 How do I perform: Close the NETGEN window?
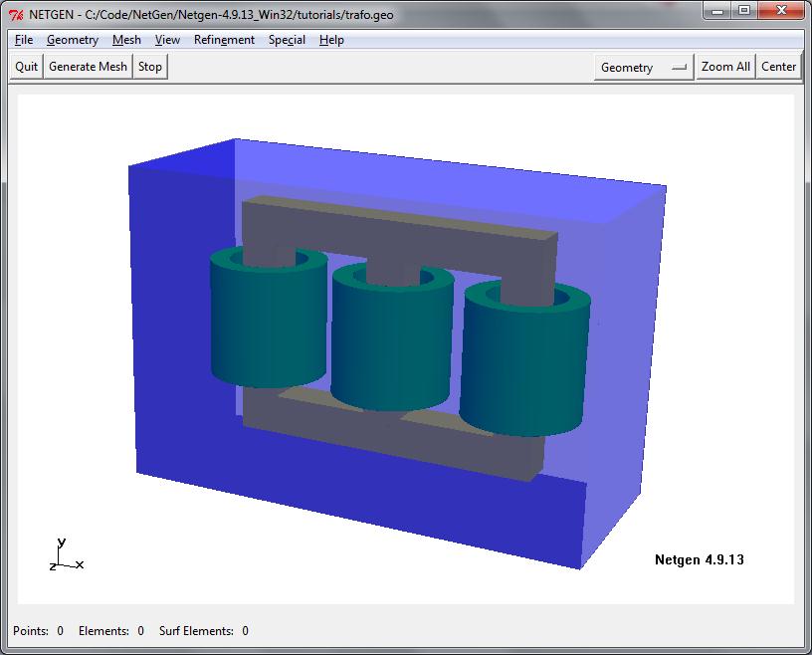tap(781, 10)
